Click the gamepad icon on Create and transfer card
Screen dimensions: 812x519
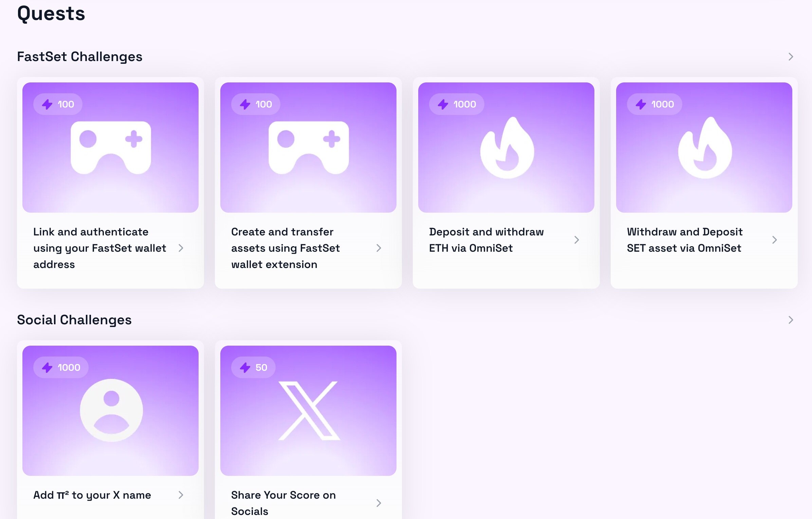click(309, 148)
